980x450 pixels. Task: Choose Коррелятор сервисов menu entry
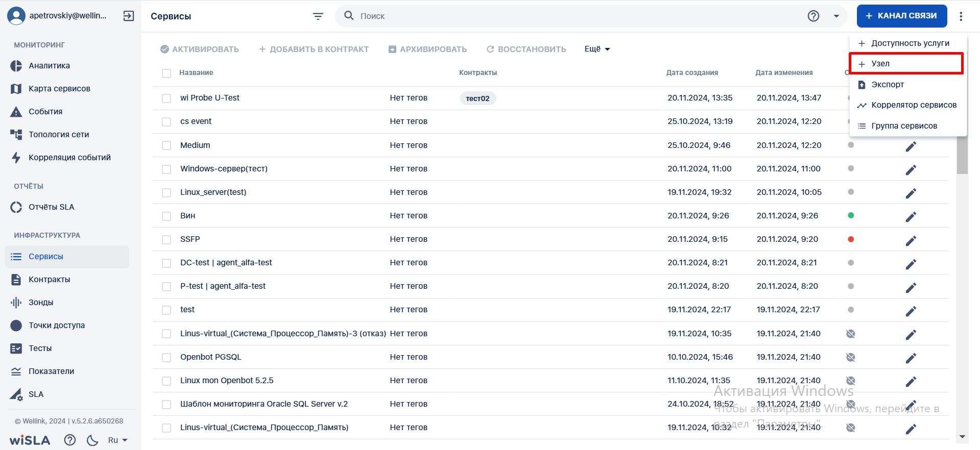pos(908,105)
